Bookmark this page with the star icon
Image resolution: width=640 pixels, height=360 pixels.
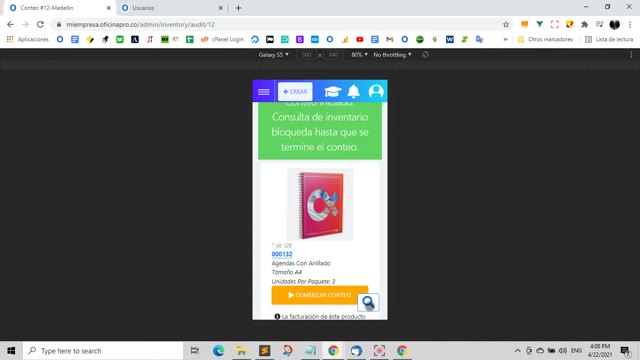[x=506, y=24]
